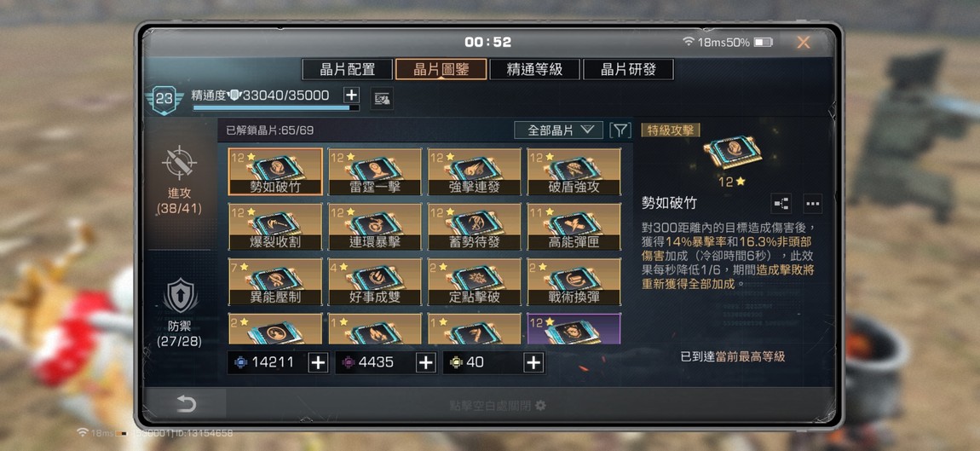Open the 晶片研發 tab
This screenshot has width=980, height=451.
(628, 69)
